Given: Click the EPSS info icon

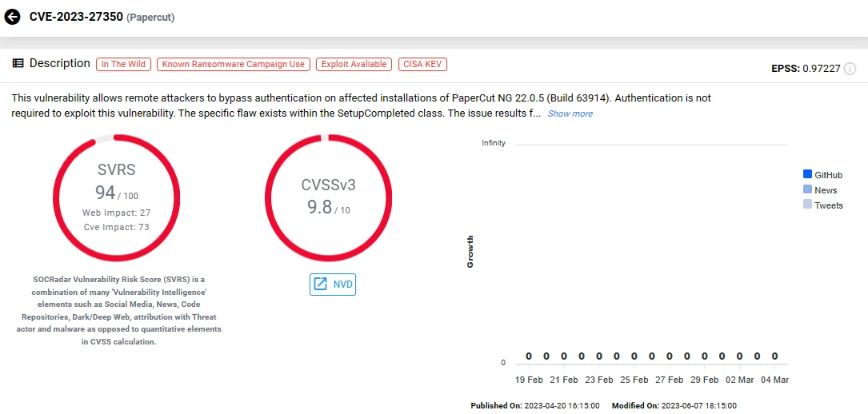Looking at the screenshot, I should point(850,69).
